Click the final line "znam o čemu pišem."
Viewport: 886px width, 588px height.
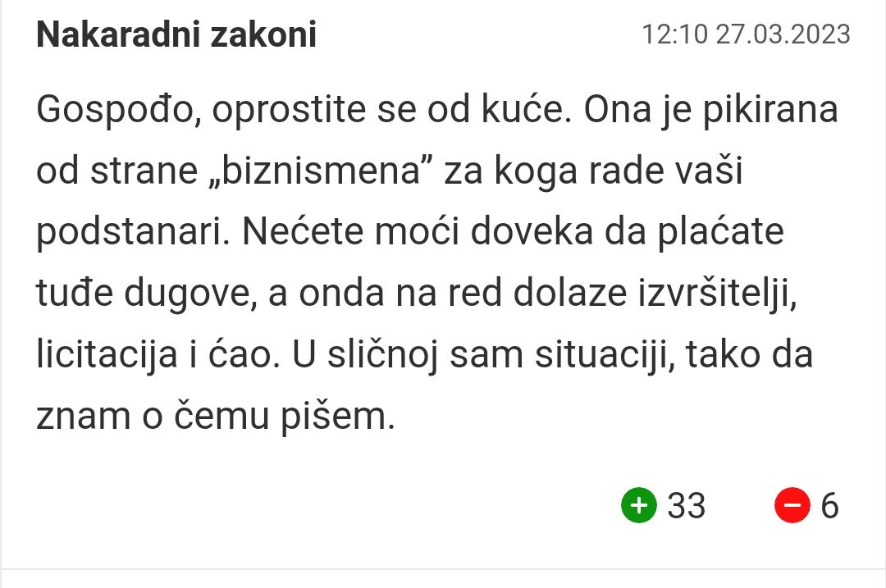click(x=216, y=417)
